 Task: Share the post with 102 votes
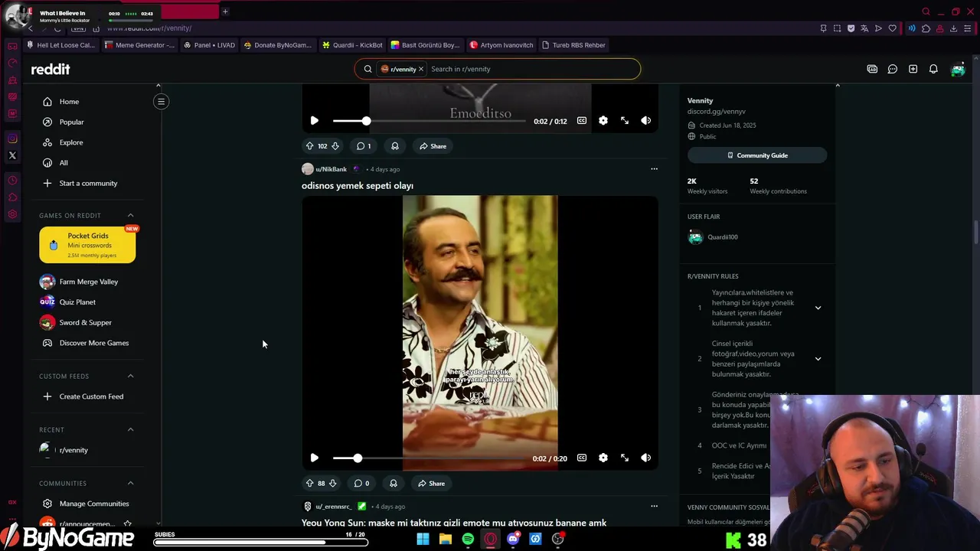coord(433,145)
